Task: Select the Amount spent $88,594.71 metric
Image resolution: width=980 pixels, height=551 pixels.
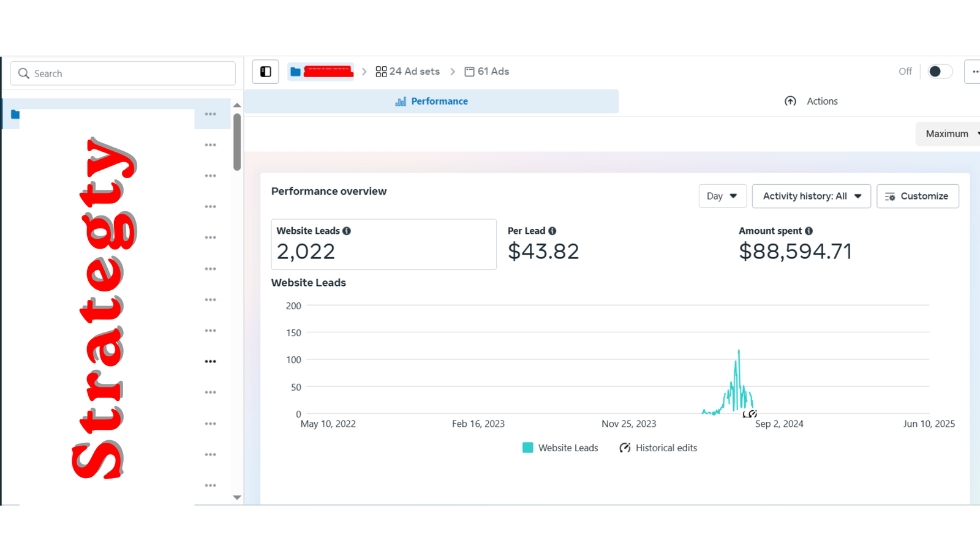Action: (x=795, y=244)
